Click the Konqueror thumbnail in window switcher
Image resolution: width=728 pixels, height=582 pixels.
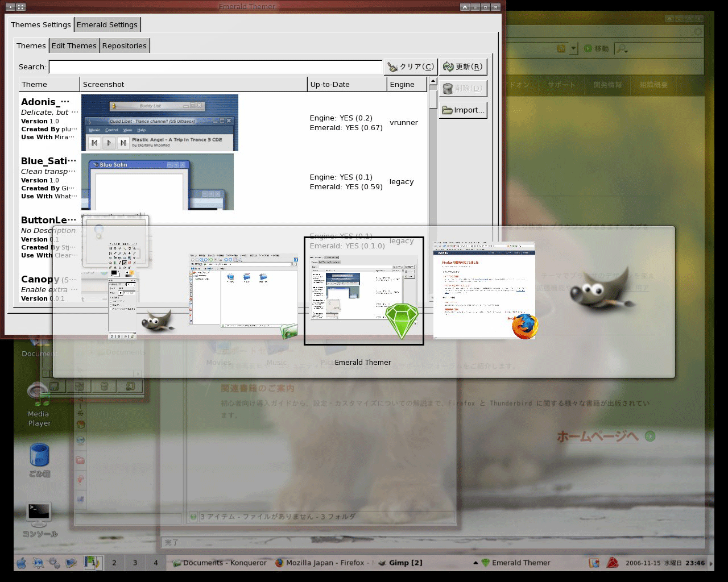pyautogui.click(x=243, y=296)
